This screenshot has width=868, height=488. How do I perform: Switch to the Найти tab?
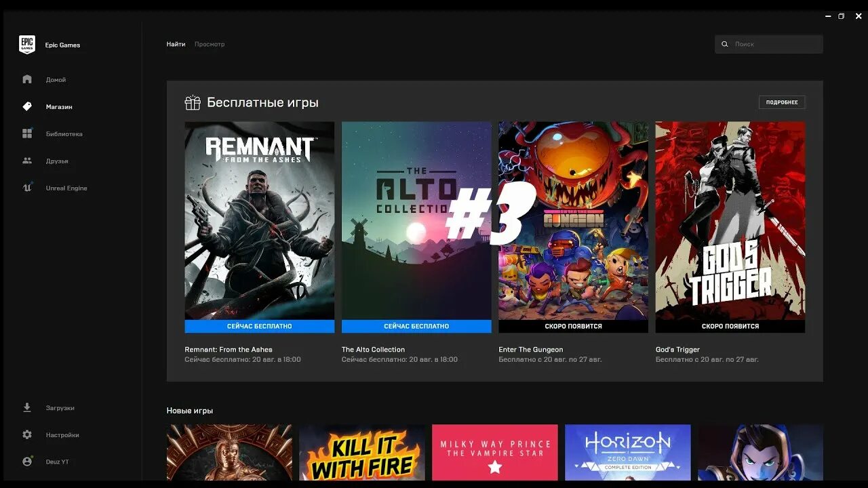176,44
